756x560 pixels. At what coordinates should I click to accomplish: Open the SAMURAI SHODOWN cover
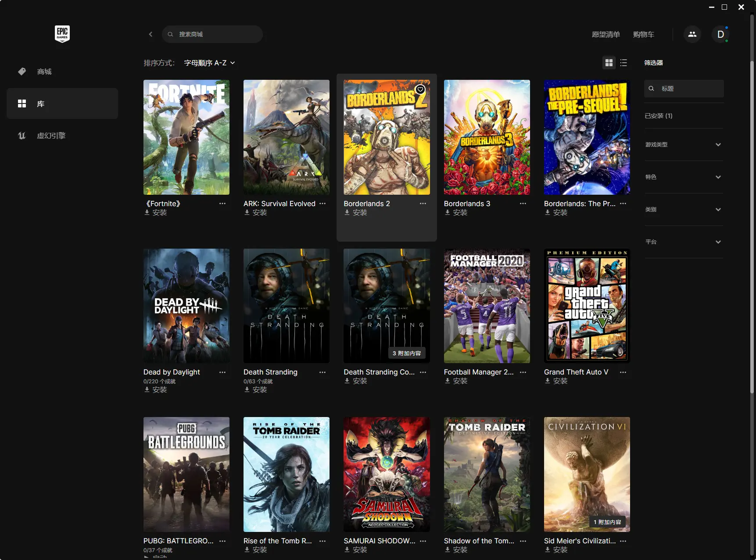point(387,474)
